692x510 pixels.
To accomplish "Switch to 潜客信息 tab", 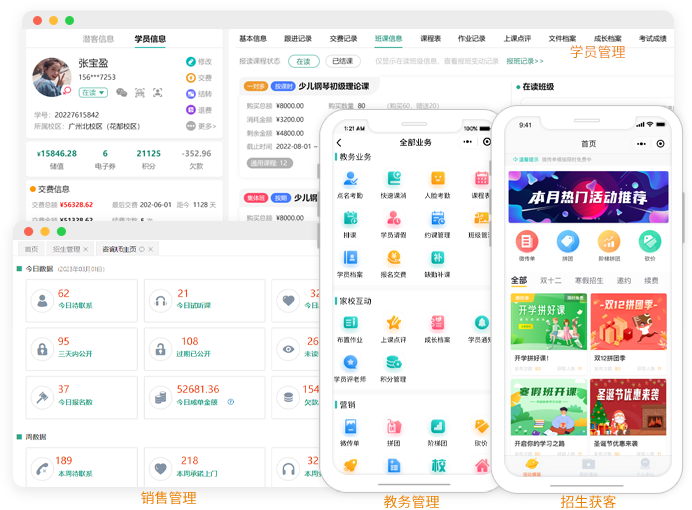I will pyautogui.click(x=98, y=39).
